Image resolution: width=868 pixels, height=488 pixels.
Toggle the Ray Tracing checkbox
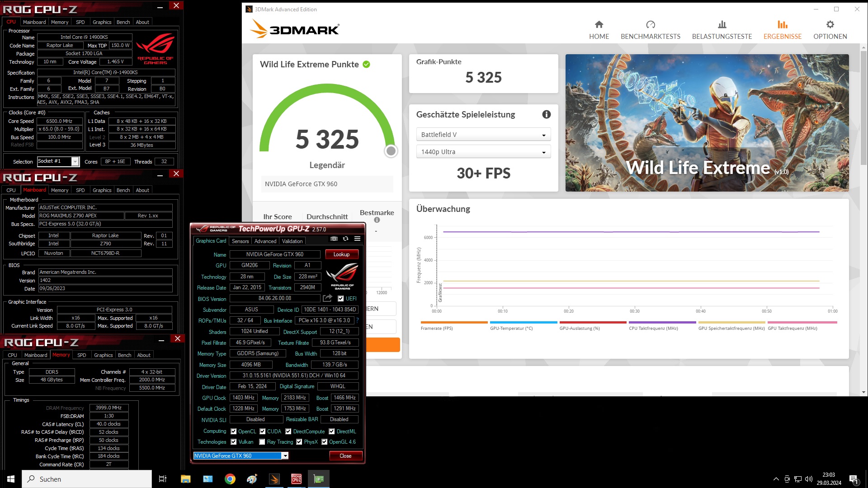262,442
